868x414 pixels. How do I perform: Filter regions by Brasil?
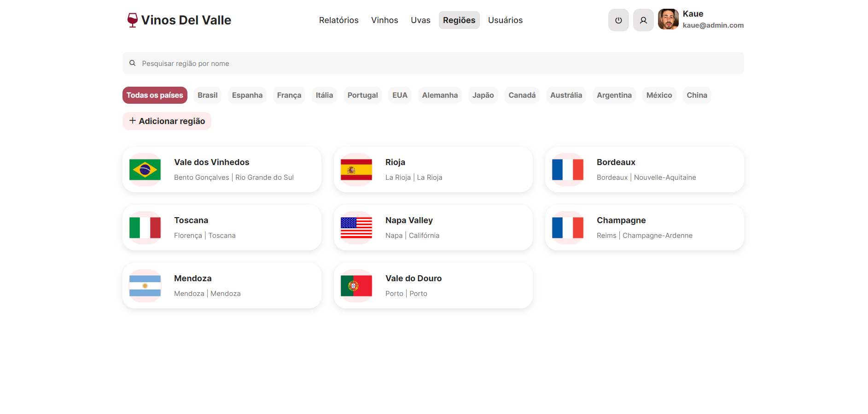pyautogui.click(x=207, y=95)
